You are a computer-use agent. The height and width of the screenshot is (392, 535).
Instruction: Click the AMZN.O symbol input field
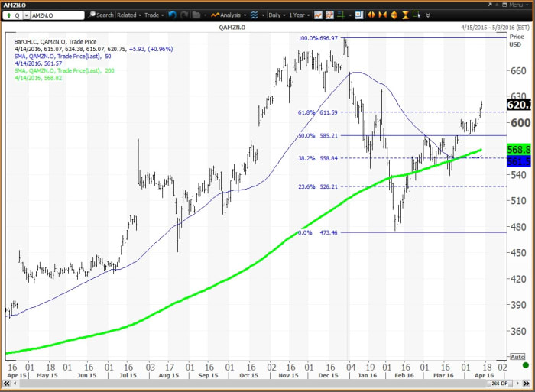click(56, 15)
